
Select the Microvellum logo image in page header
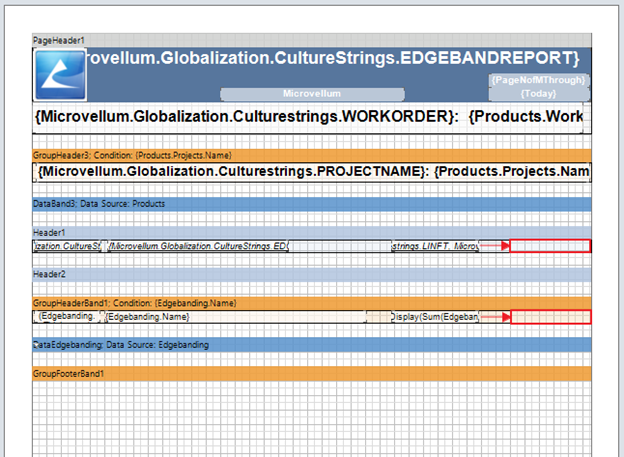click(x=60, y=74)
